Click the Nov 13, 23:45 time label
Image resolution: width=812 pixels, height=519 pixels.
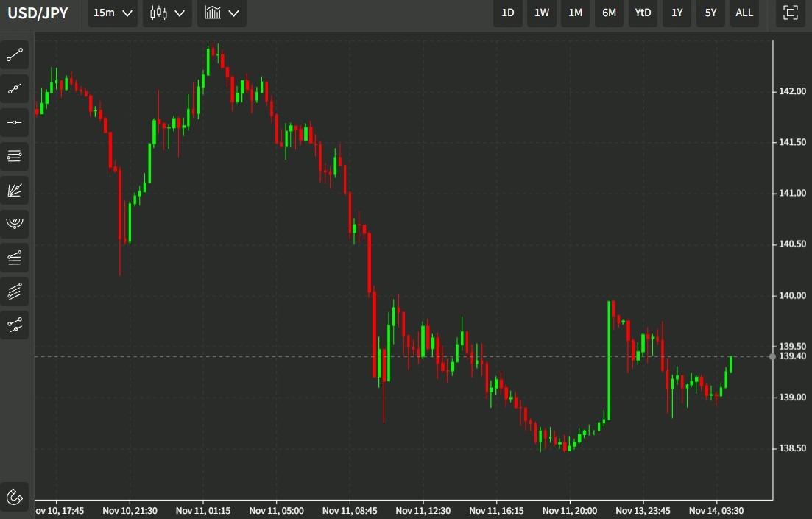point(643,511)
